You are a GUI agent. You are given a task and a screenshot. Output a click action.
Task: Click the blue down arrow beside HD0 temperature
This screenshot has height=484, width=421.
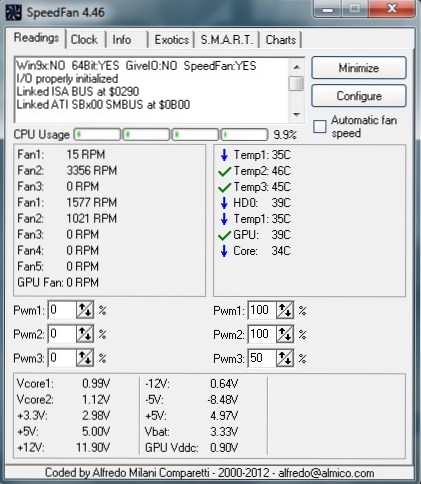pos(224,203)
